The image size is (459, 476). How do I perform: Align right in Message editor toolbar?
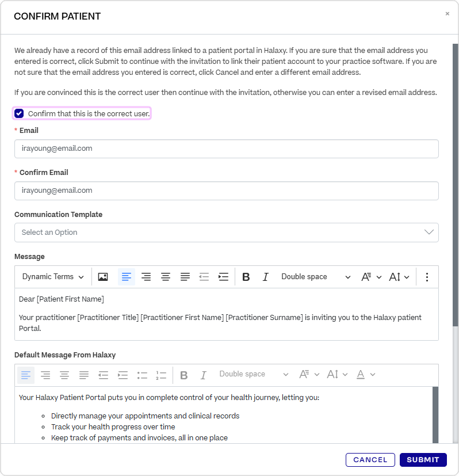point(146,277)
